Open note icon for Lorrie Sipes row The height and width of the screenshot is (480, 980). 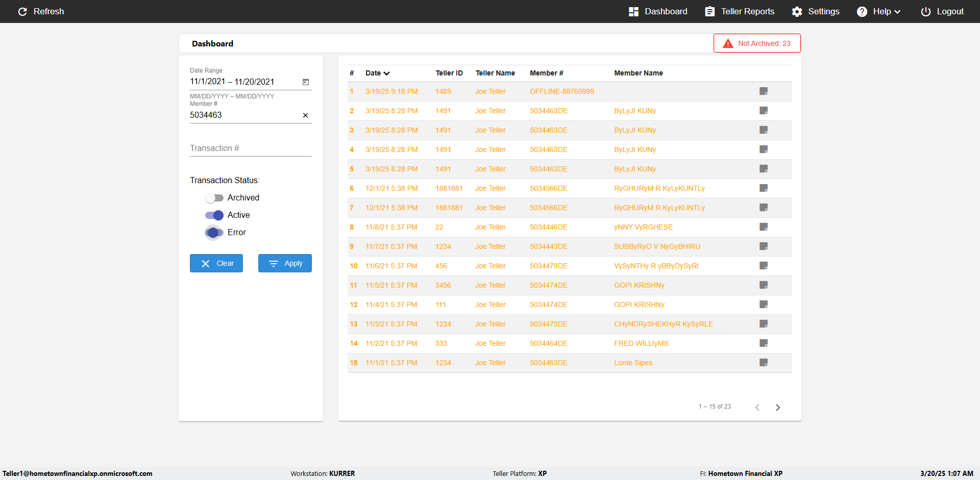[x=764, y=363]
